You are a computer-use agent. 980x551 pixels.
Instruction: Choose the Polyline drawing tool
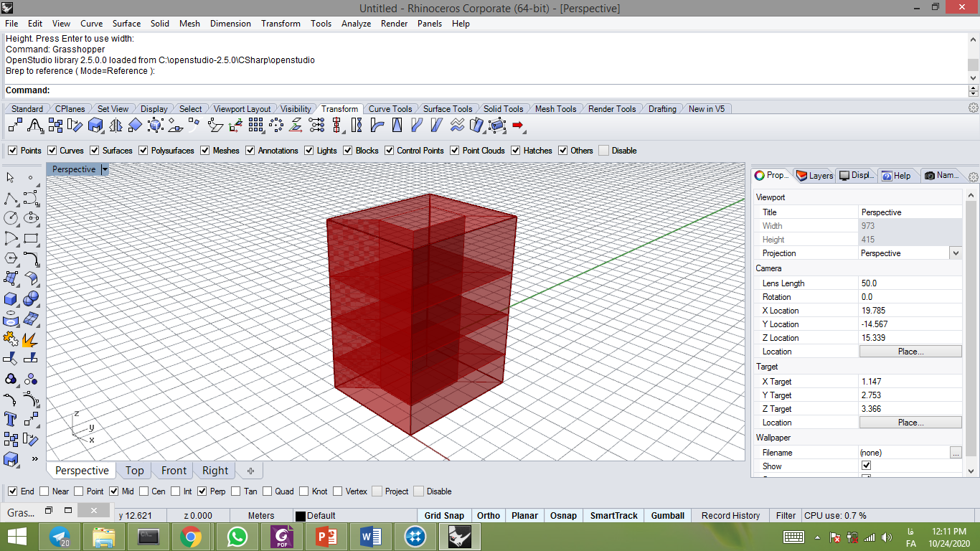pyautogui.click(x=11, y=198)
